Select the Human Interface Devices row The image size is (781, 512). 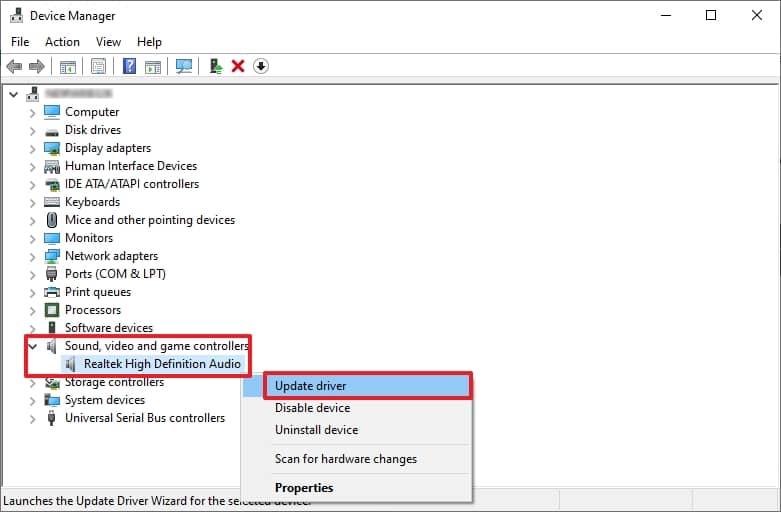(x=131, y=166)
